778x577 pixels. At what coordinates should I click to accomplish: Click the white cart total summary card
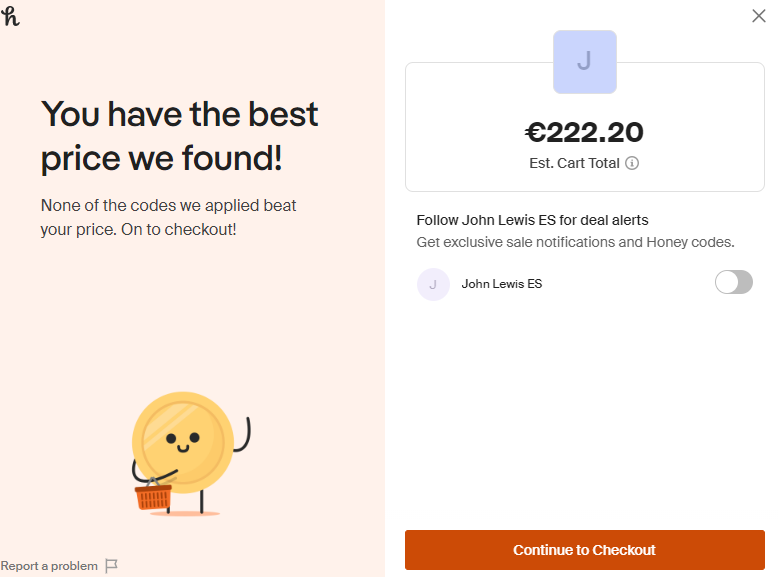(584, 127)
